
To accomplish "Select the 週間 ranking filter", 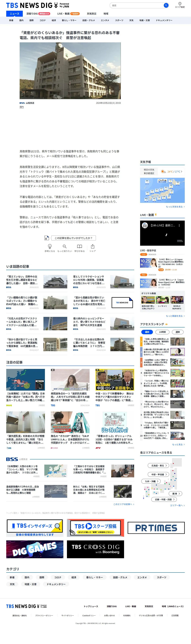I will point(177,332).
